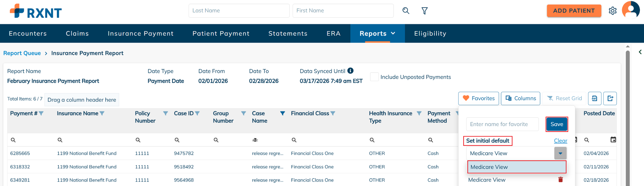Click the ADD PATIENT button
Screen dimensions: 644x186
pyautogui.click(x=574, y=11)
